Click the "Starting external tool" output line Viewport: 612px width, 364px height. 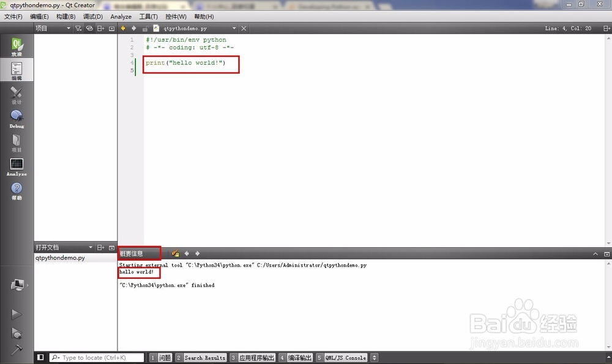243,265
